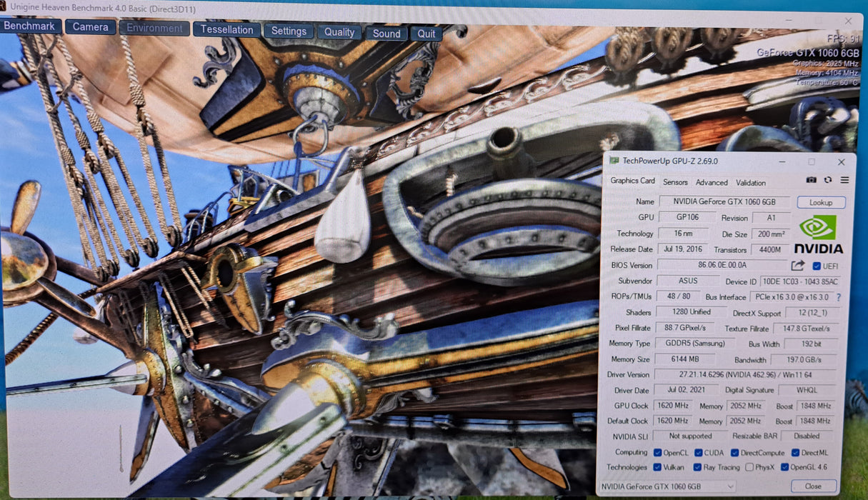Open the Environment menu in Heaven

pyautogui.click(x=154, y=29)
